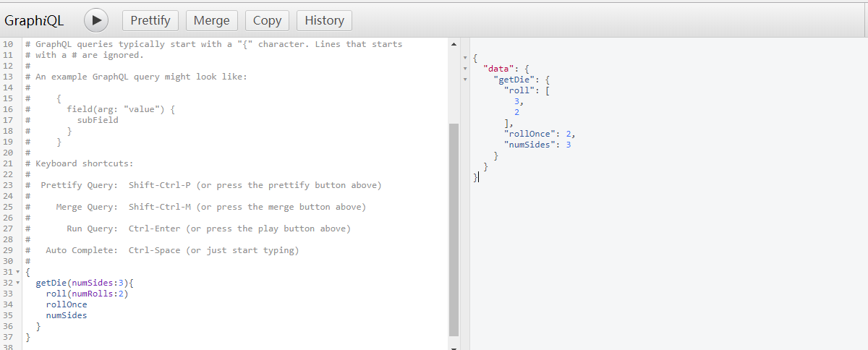Open the History panel
The width and height of the screenshot is (868, 350).
click(324, 20)
